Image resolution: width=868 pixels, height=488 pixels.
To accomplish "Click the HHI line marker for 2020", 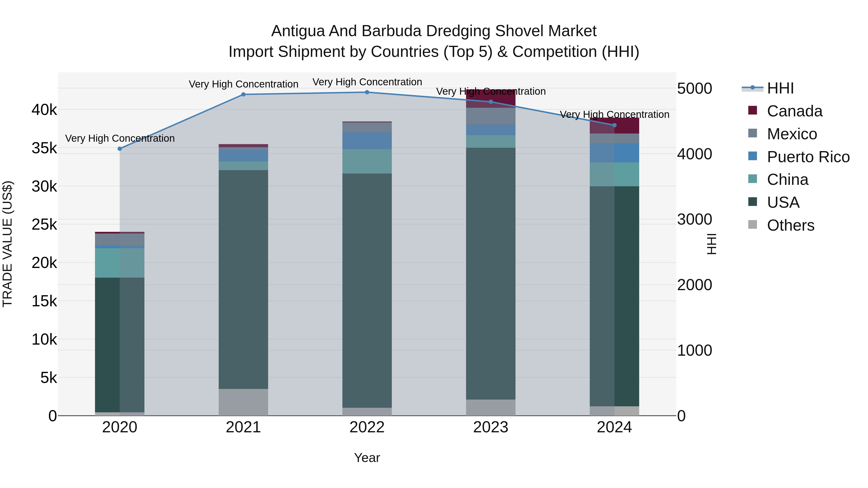I will [120, 148].
